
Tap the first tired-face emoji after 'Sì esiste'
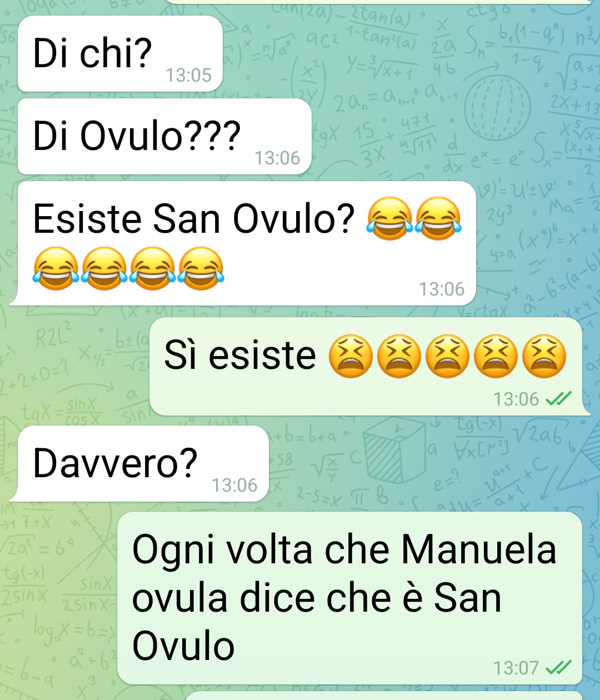tap(351, 356)
